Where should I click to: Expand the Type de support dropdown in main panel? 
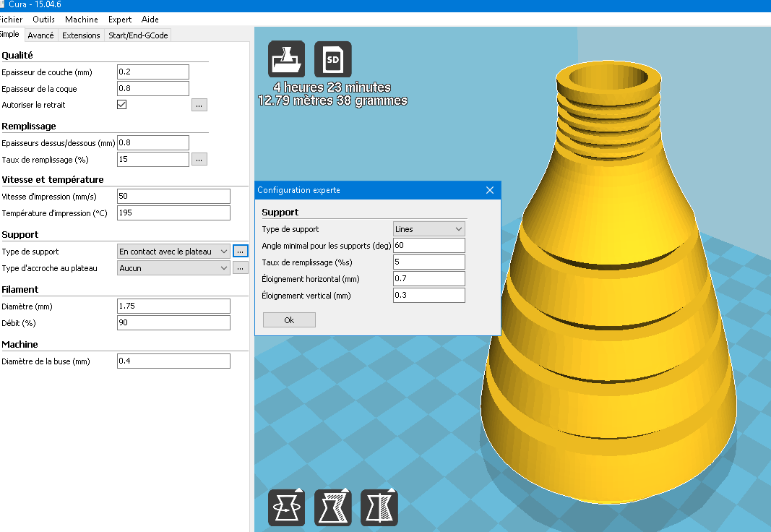coord(173,252)
